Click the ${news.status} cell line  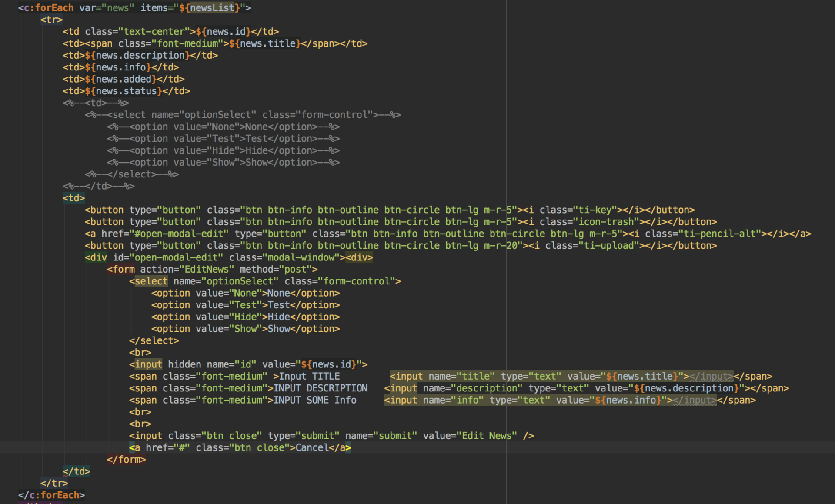(126, 91)
